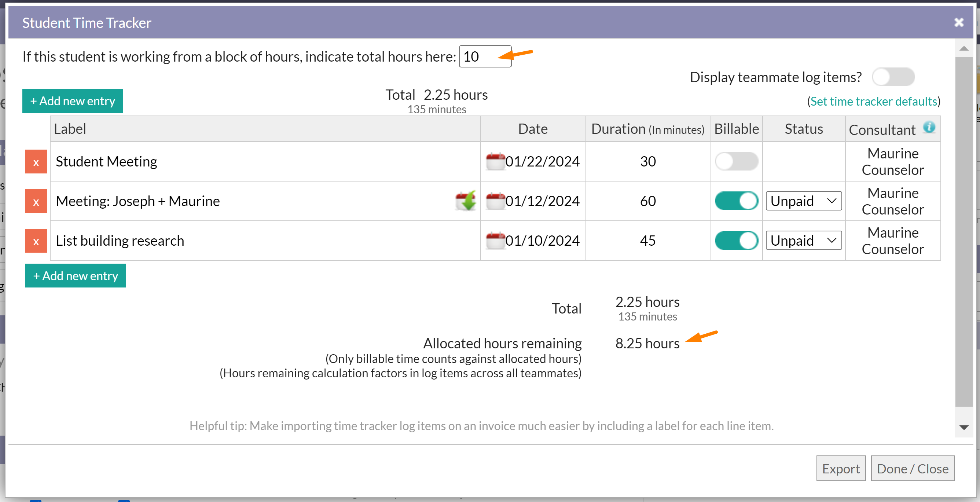Click the calendar import icon on Joseph meeting
Screen dimensions: 980x502
[x=466, y=201]
